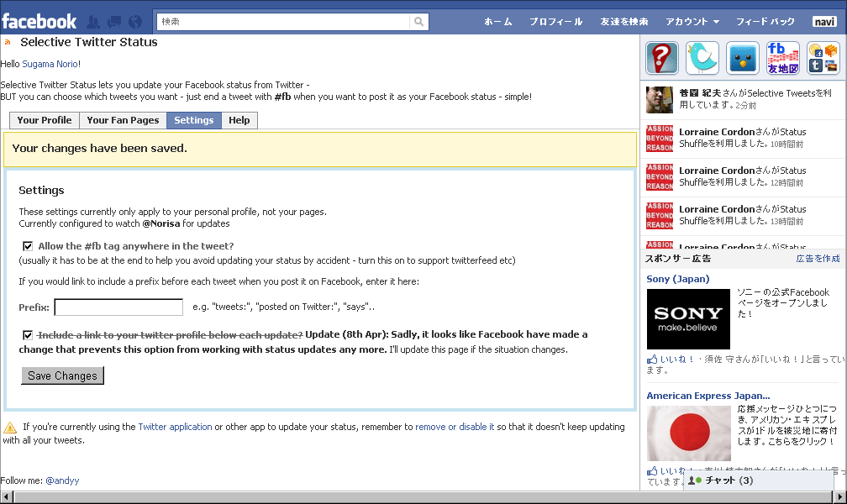This screenshot has height=504, width=847.
Task: Click the RSS icon beside page title
Action: tap(8, 42)
